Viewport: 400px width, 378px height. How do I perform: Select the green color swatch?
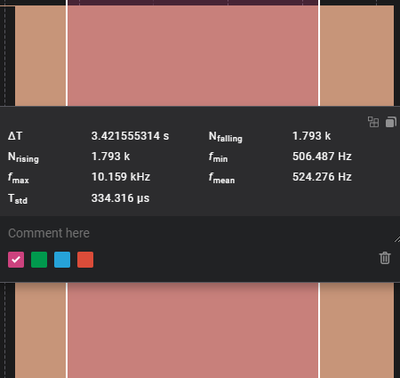coord(39,260)
